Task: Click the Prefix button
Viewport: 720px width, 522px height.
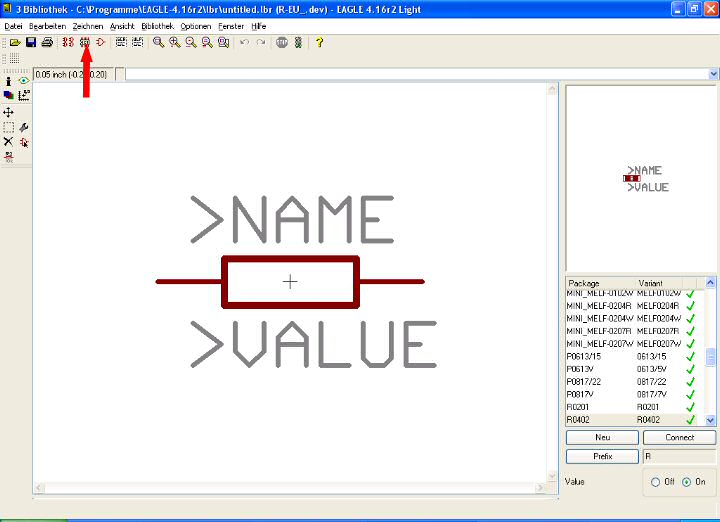Action: click(602, 456)
